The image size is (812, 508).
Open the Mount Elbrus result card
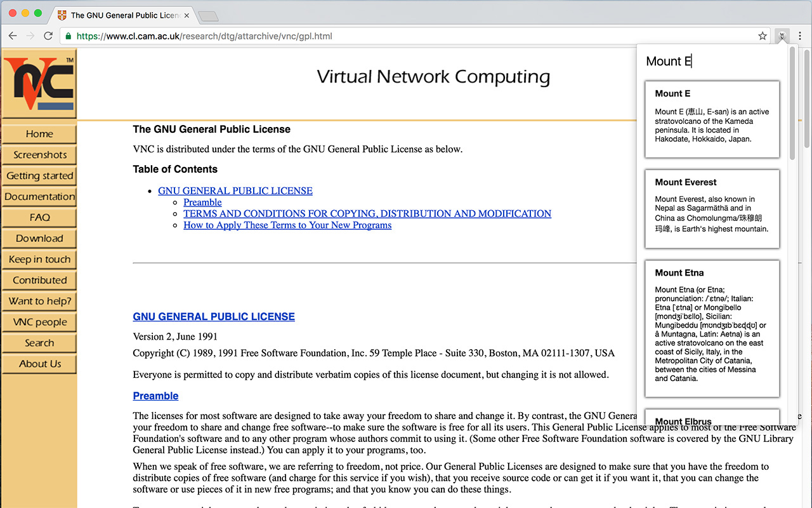click(712, 417)
